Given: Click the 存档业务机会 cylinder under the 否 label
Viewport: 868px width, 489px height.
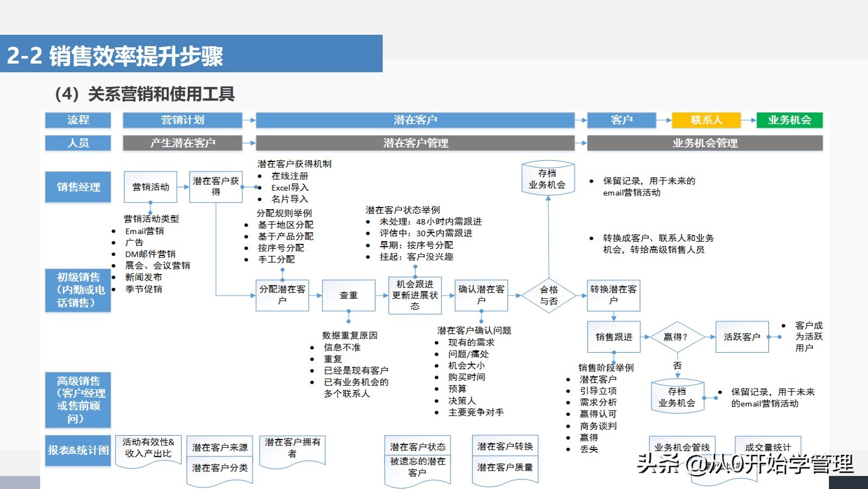Looking at the screenshot, I should coord(677,397).
